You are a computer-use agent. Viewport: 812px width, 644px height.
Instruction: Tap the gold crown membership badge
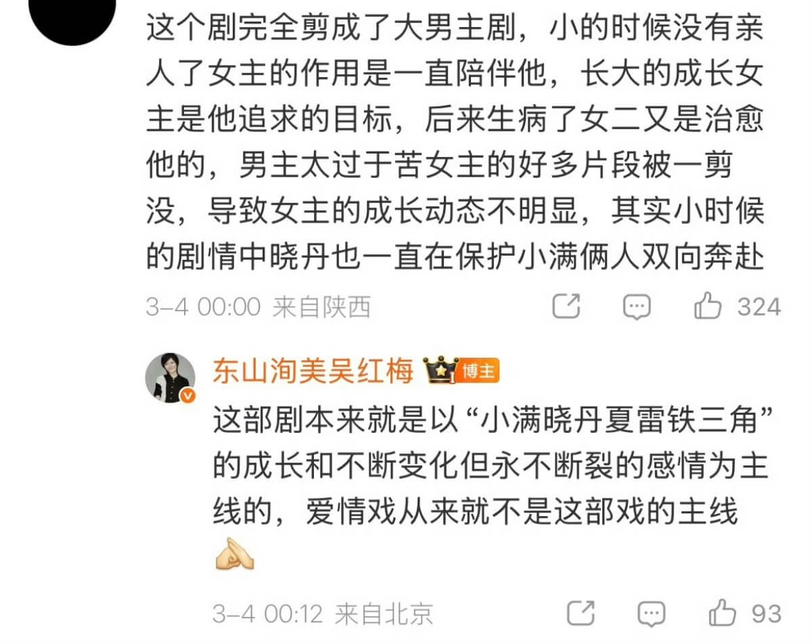[x=441, y=370]
